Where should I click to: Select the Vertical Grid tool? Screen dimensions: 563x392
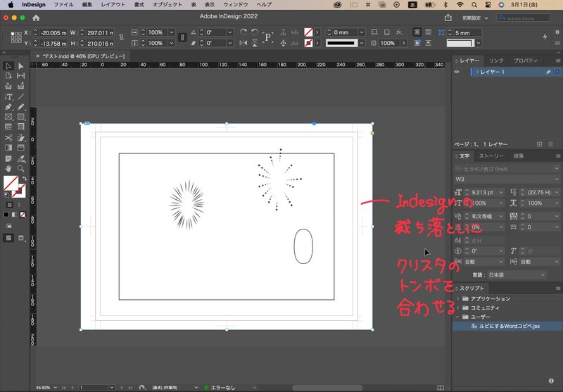coord(21,127)
